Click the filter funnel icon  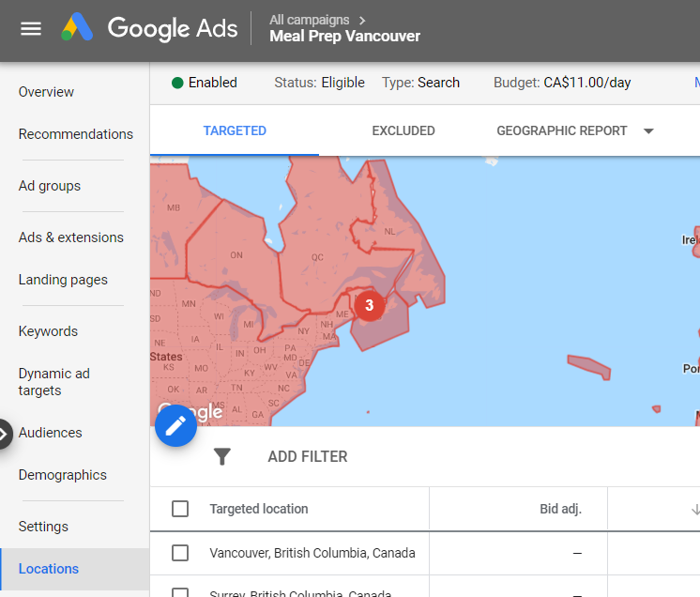coord(221,457)
